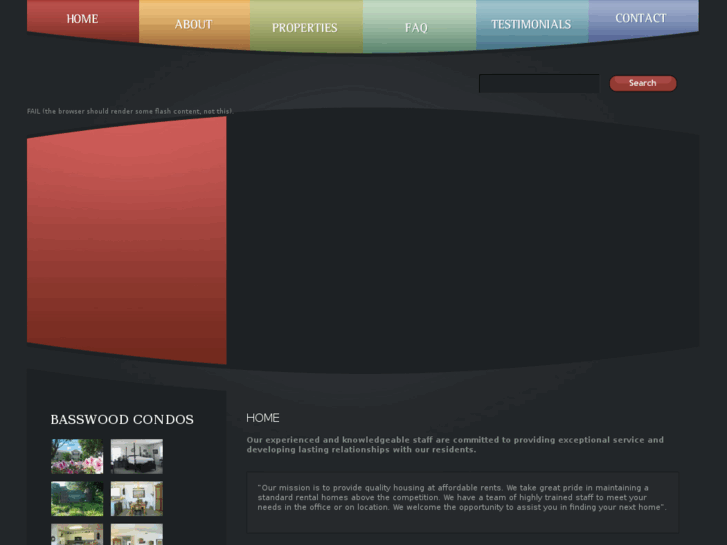Open the pink flowers condo thumbnail
Screen dimensions: 727x545
click(x=77, y=456)
